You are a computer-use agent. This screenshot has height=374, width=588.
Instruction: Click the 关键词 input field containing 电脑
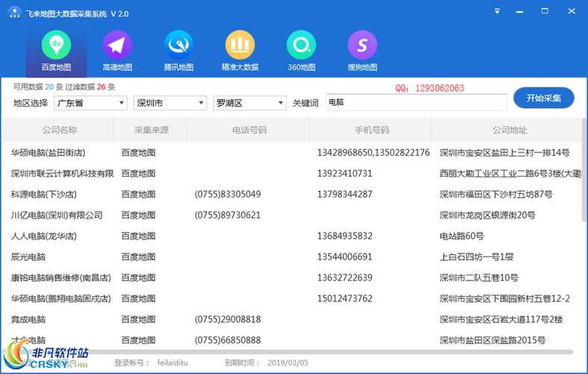pos(416,102)
